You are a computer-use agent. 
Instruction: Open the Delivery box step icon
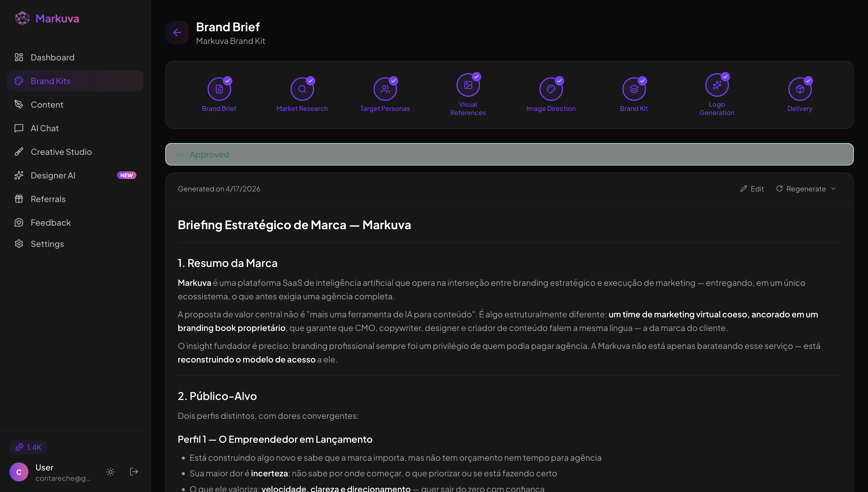pyautogui.click(x=800, y=89)
